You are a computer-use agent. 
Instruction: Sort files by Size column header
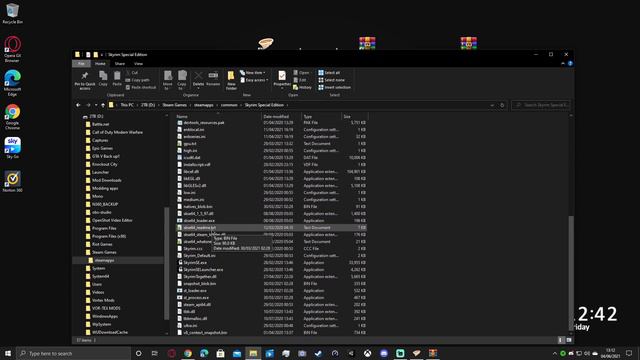click(354, 117)
